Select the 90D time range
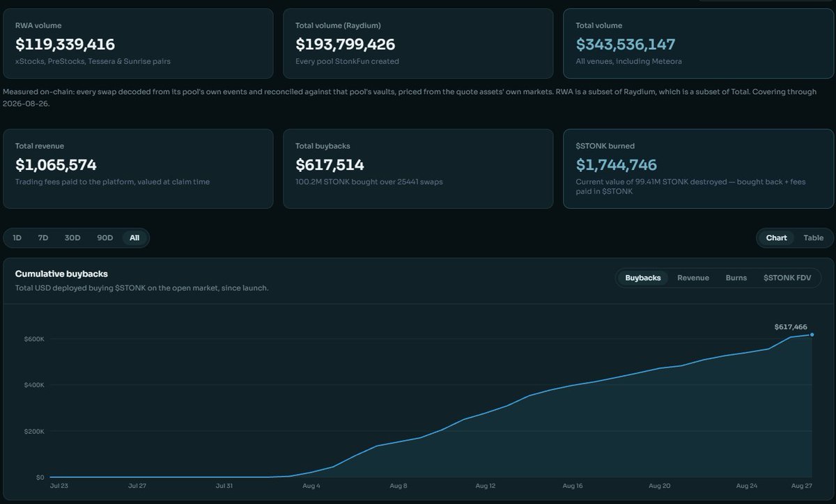This screenshot has height=504, width=836. click(x=104, y=238)
